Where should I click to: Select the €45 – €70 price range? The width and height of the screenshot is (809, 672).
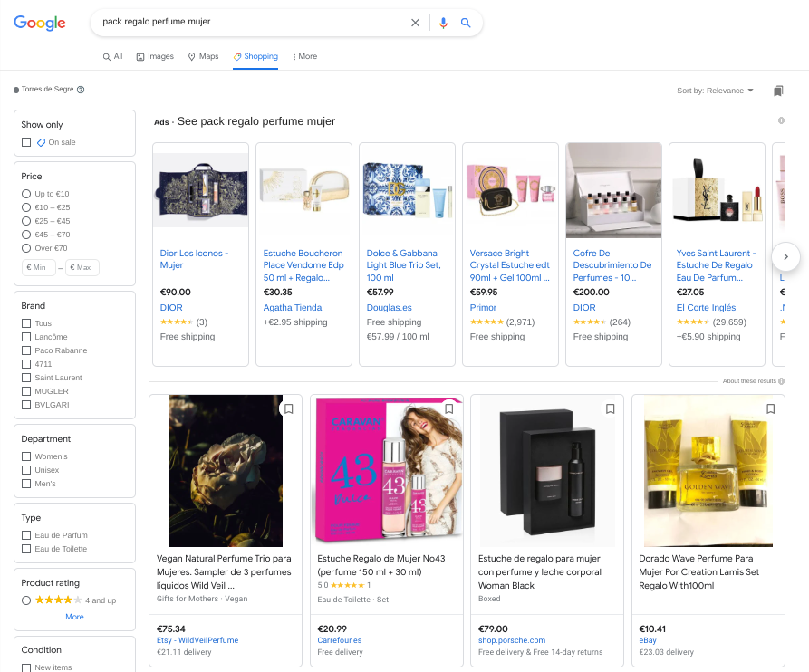tap(26, 235)
